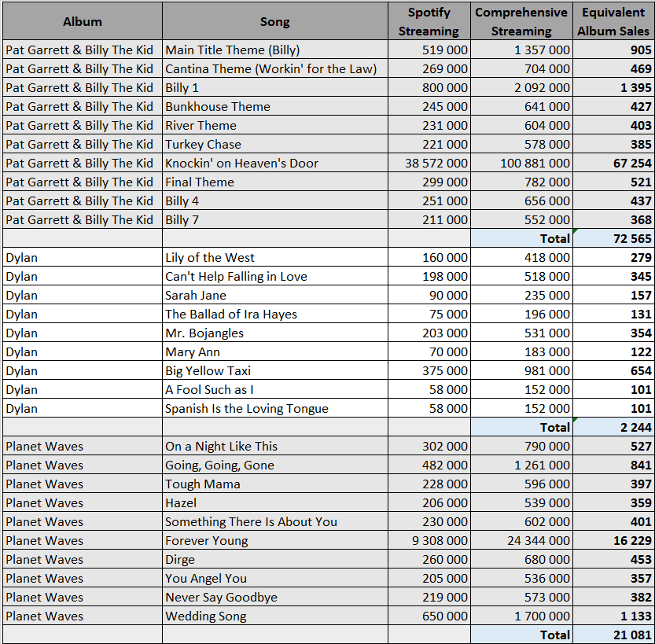The height and width of the screenshot is (644, 655).
Task: Select the Spotify Streaming column header
Action: pyautogui.click(x=429, y=21)
